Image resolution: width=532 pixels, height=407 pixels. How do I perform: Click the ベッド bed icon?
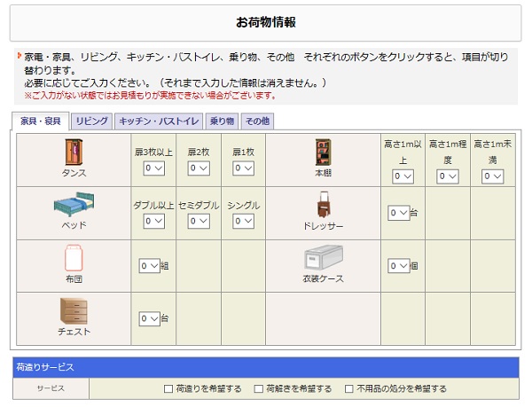73,206
